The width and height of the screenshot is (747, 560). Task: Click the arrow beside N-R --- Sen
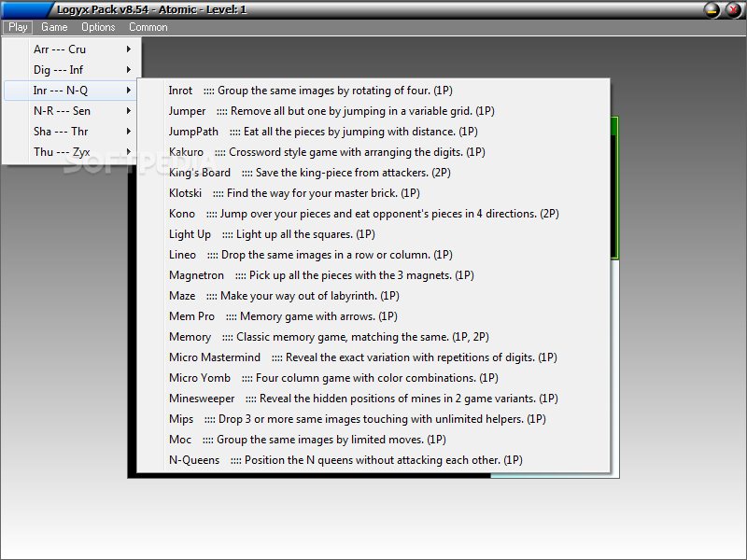[x=129, y=110]
